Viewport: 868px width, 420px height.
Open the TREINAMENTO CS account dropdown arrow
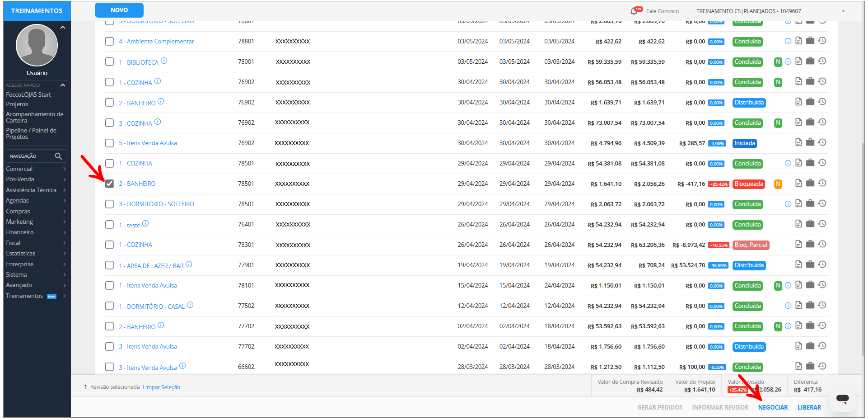click(x=843, y=11)
